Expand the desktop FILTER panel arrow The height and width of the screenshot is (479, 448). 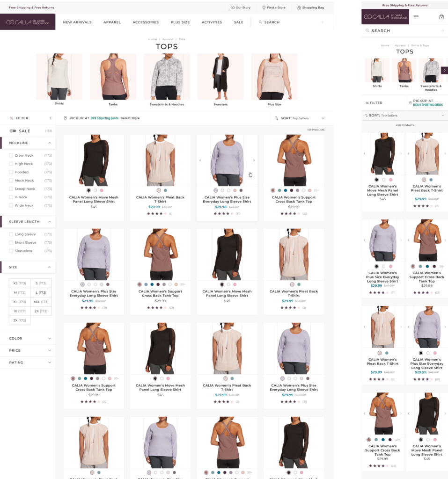(51, 118)
